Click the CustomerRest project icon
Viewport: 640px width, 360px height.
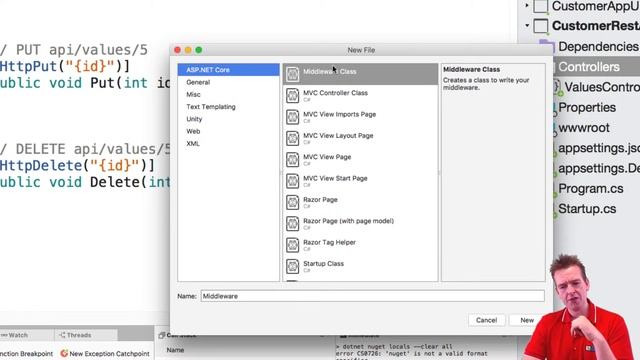pyautogui.click(x=541, y=26)
